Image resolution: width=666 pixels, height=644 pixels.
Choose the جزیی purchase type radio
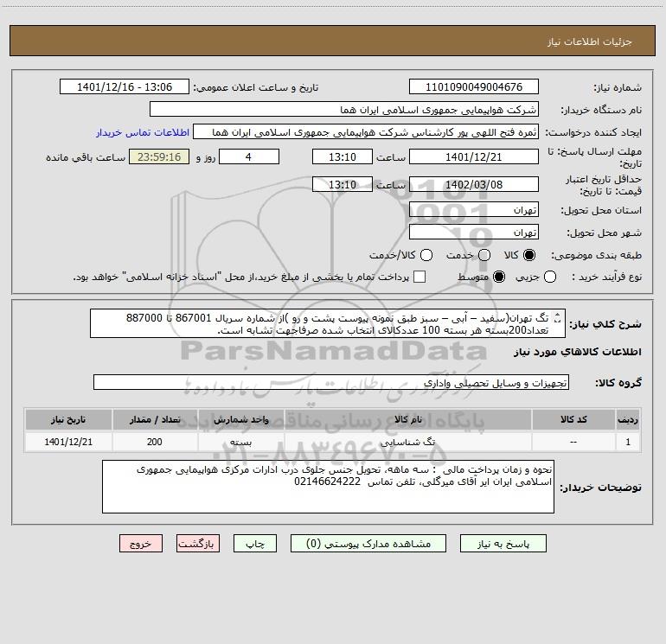point(550,277)
